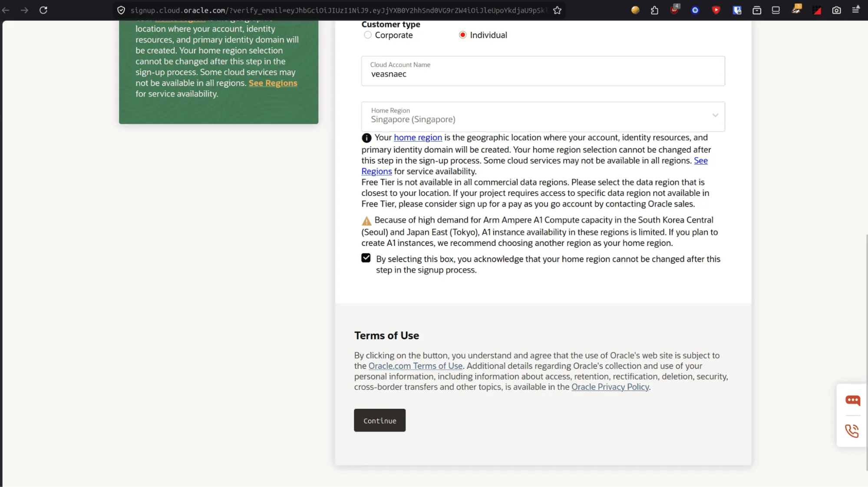Expand the Home Region dropdown chevron
868x487 pixels.
click(x=715, y=115)
